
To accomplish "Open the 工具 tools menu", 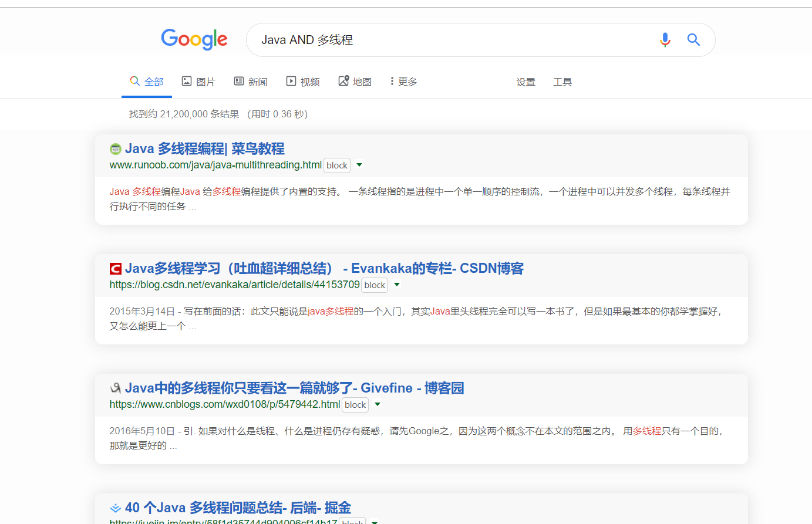I will tap(562, 82).
